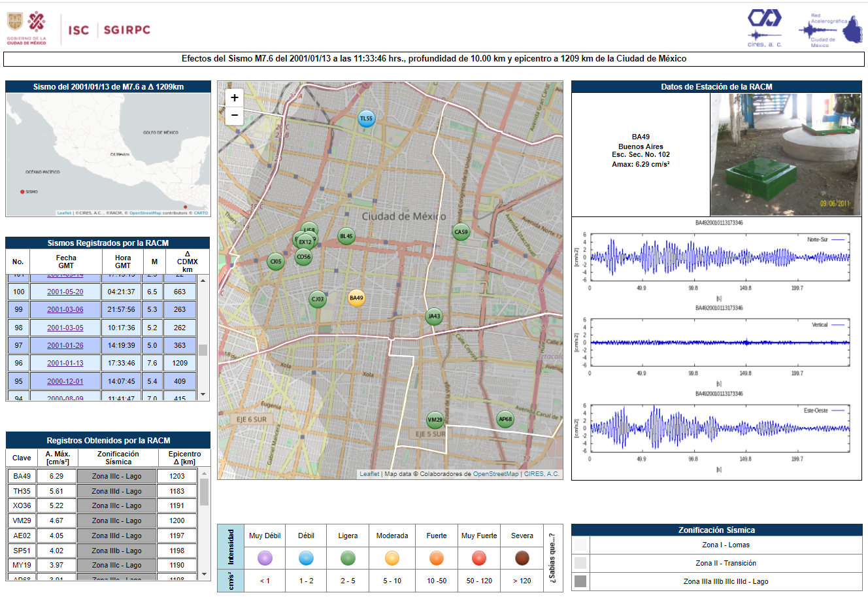The width and height of the screenshot is (868, 597).
Task: Click the BA49 station photo thumbnail
Action: pos(785,154)
